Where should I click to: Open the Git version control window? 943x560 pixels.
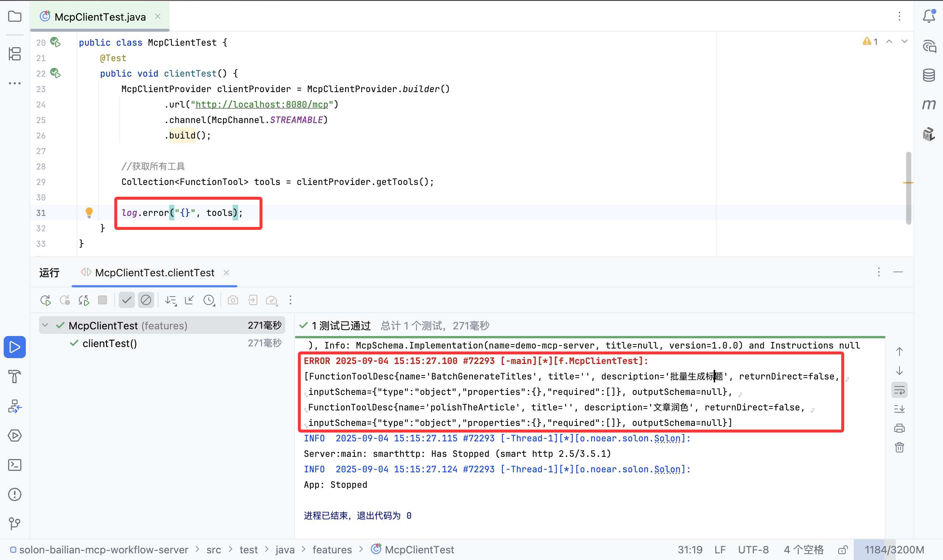click(x=15, y=523)
